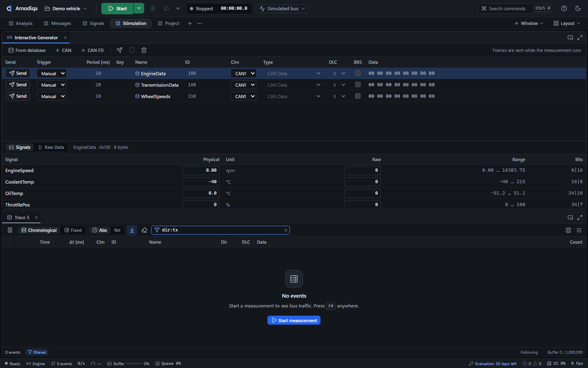Switch trace to Fixed mode
The height and width of the screenshot is (368, 588).
point(73,230)
